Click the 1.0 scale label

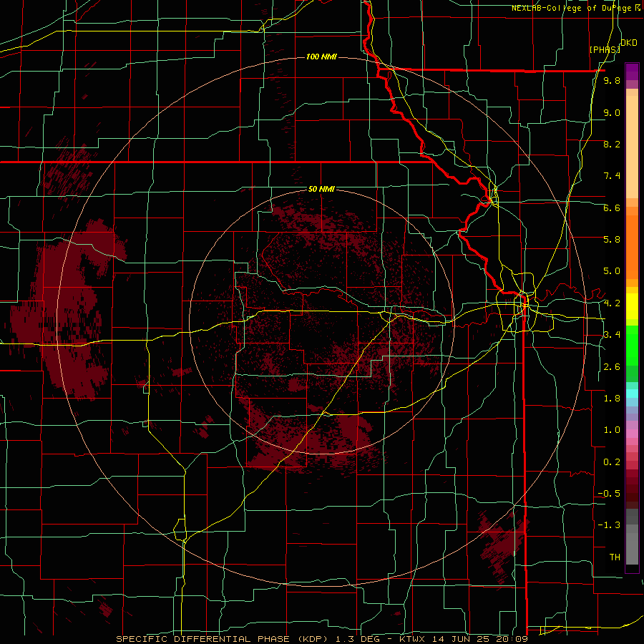coord(612,430)
